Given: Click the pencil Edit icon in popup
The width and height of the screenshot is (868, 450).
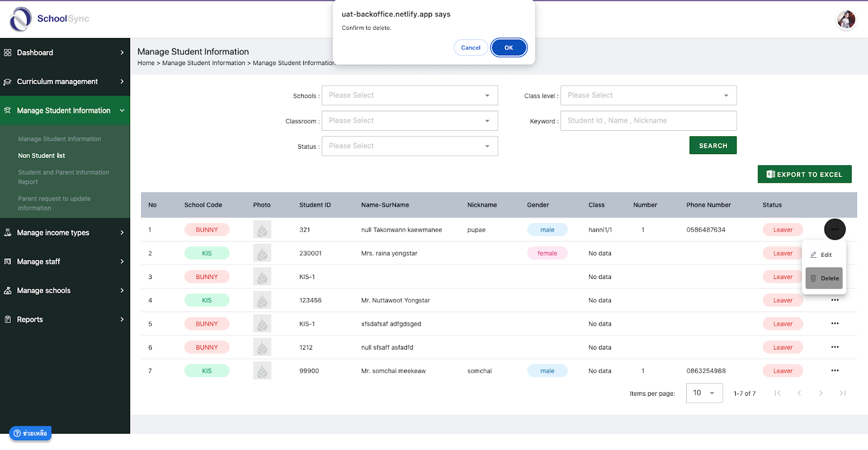Looking at the screenshot, I should point(813,255).
